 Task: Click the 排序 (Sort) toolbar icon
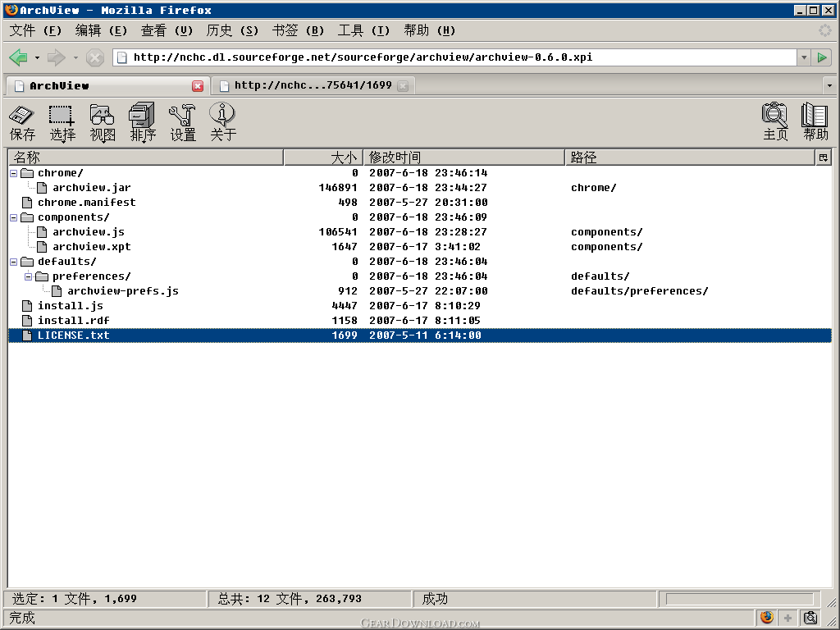point(143,122)
